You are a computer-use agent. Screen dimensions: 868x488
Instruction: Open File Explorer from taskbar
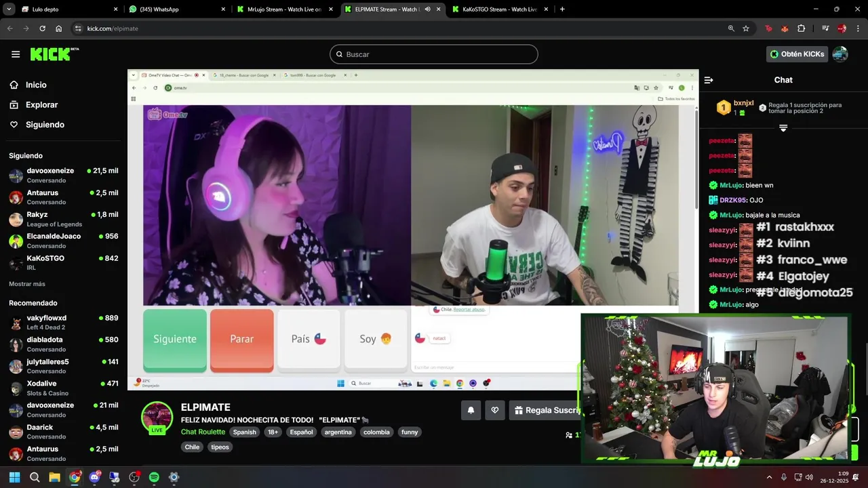pos(55,477)
